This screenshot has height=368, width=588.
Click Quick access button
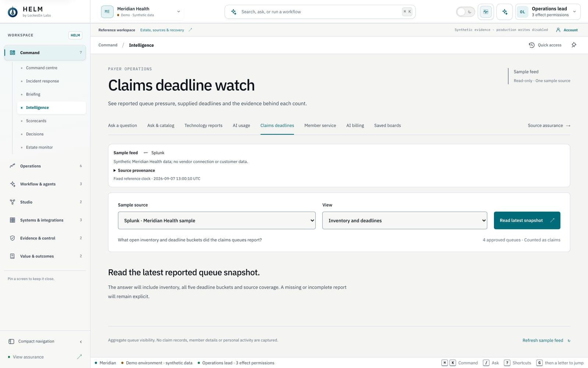[545, 45]
